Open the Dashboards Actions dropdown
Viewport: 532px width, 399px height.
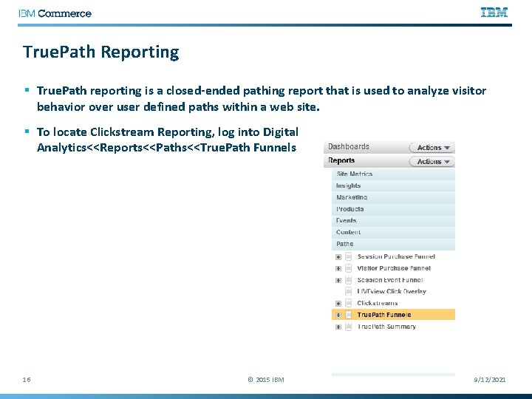tap(432, 148)
